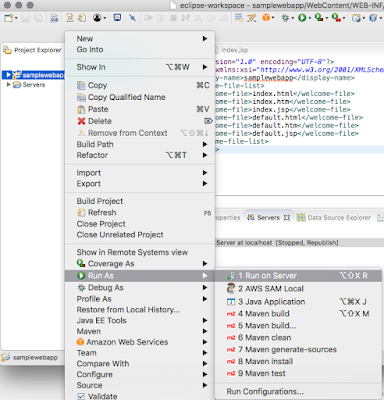
Task: Click Build Project menu entry
Action: tap(140, 201)
